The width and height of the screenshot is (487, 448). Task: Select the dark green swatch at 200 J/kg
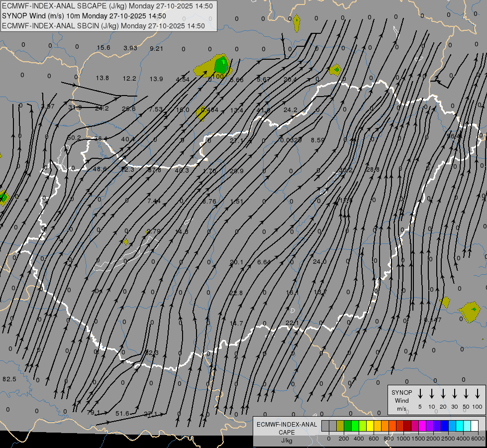coord(348,426)
